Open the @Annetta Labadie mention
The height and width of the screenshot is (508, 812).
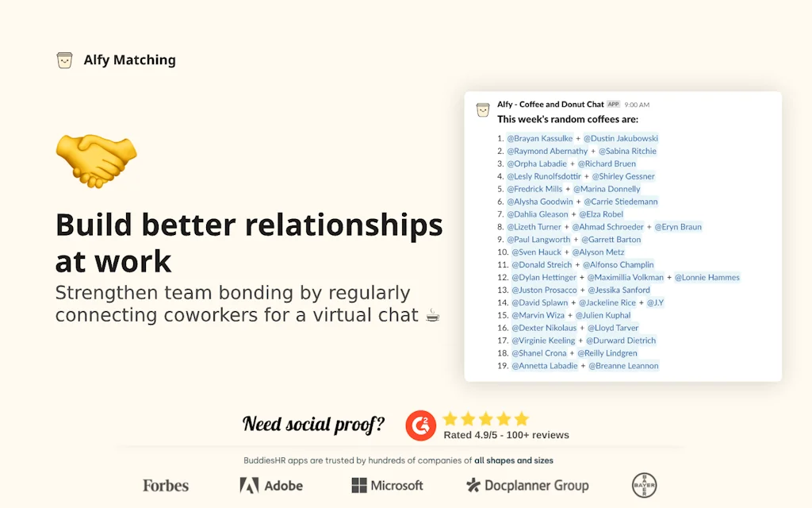pos(544,365)
